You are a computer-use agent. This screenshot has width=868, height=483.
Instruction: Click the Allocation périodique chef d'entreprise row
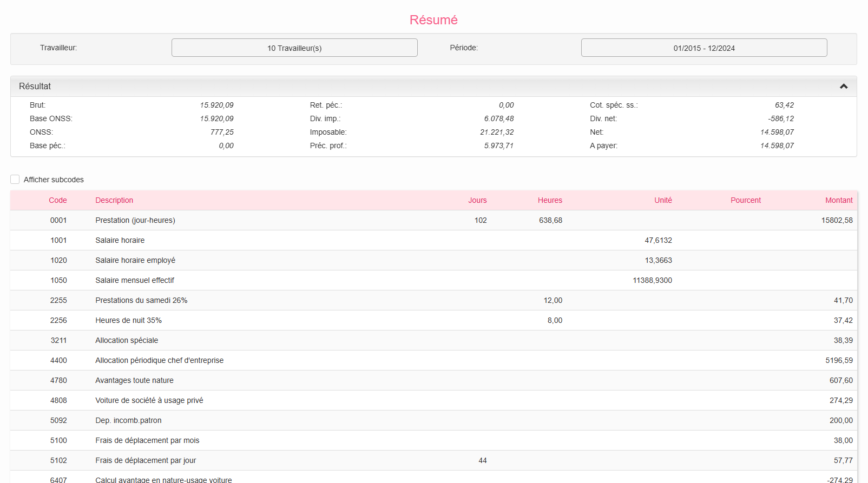coord(159,360)
